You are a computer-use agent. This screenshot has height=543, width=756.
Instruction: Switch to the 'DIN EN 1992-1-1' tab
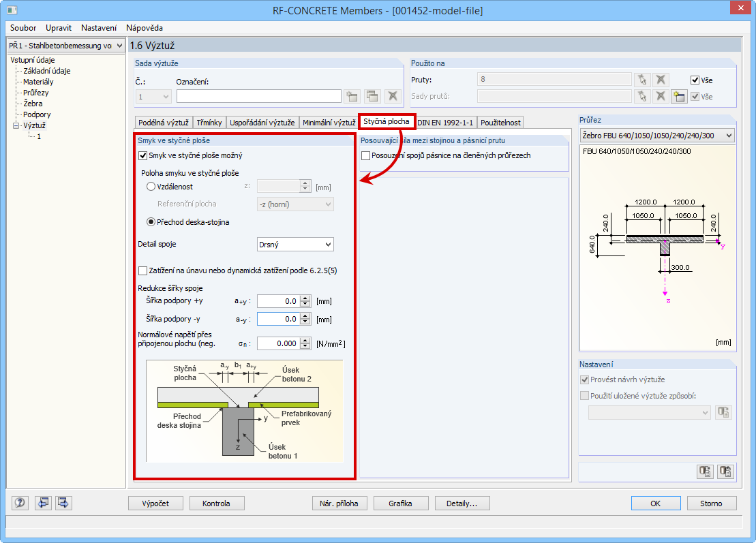tap(446, 123)
